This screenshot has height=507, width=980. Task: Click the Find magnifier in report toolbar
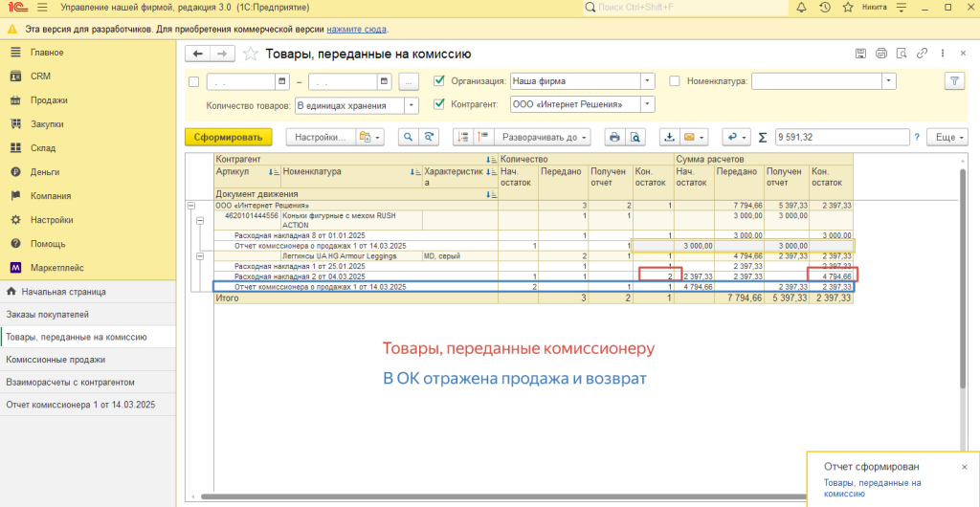[x=408, y=138]
